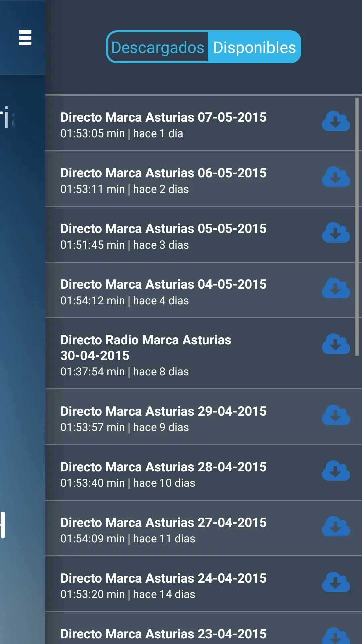Select title Directo Marca Asturias 23-04-2015
The width and height of the screenshot is (362, 644).
(x=164, y=634)
